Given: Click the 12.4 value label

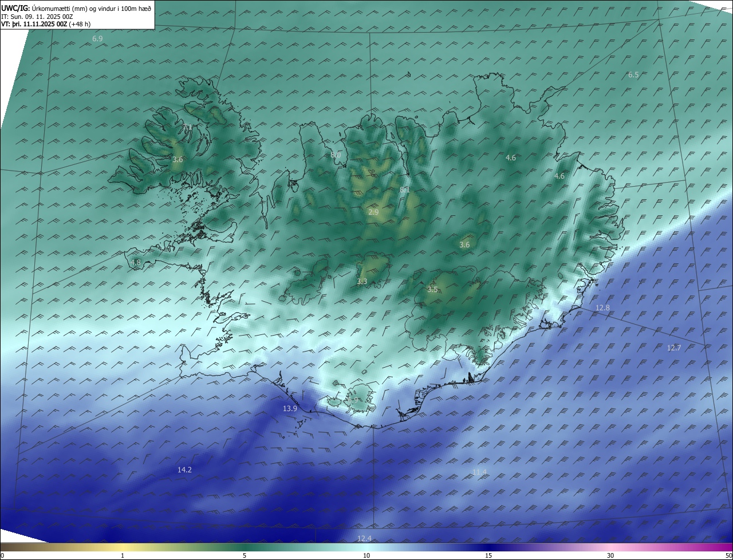Looking at the screenshot, I should coord(364,539).
